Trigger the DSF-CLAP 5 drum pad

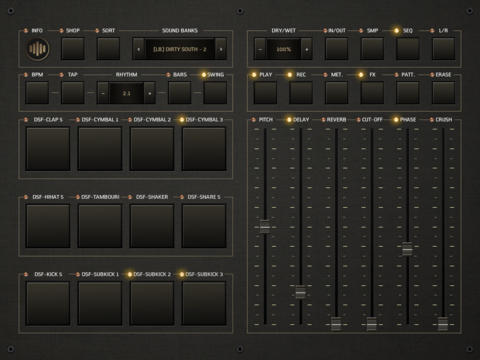[x=48, y=149]
